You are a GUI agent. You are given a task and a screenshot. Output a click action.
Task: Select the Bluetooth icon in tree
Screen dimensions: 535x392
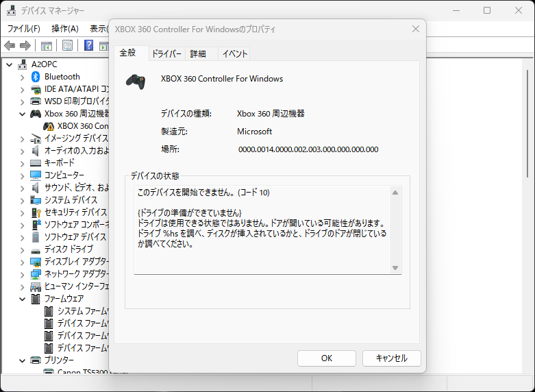[x=36, y=77]
